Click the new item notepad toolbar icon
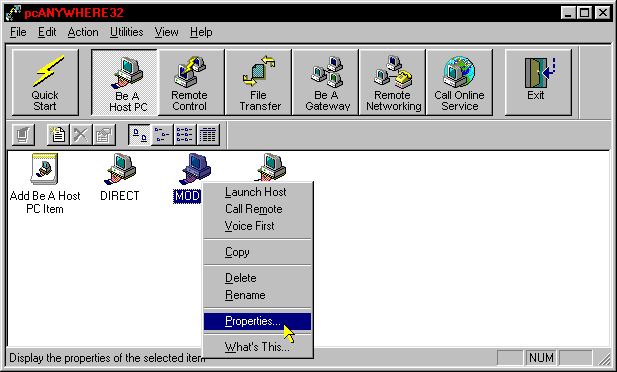617x372 pixels. click(x=58, y=135)
